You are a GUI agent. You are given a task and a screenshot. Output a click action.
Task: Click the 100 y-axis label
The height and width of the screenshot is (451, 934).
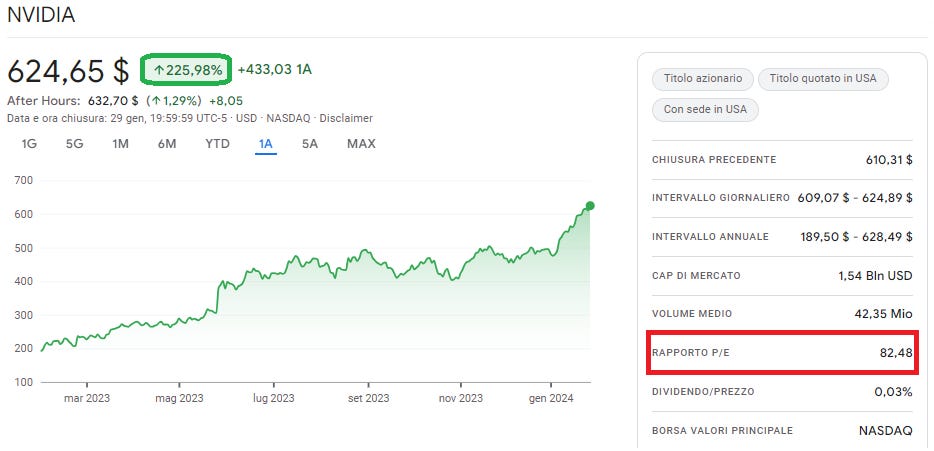pos(23,382)
